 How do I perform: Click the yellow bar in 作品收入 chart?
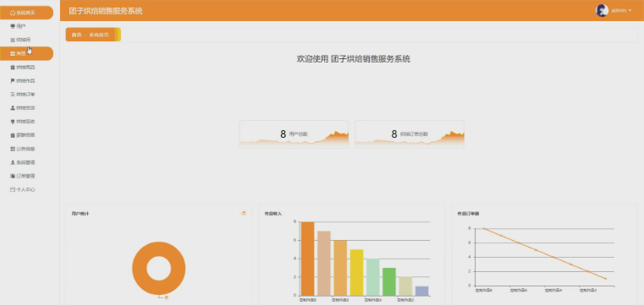click(x=356, y=273)
